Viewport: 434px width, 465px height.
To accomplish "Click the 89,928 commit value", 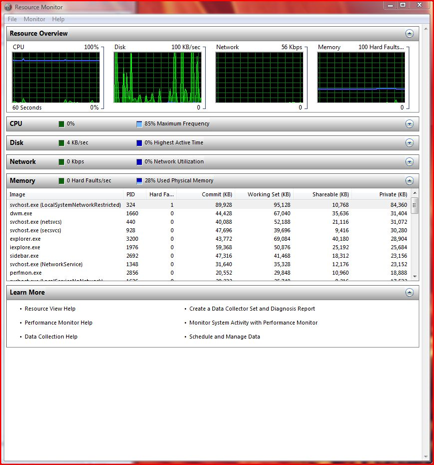I will pyautogui.click(x=224, y=205).
